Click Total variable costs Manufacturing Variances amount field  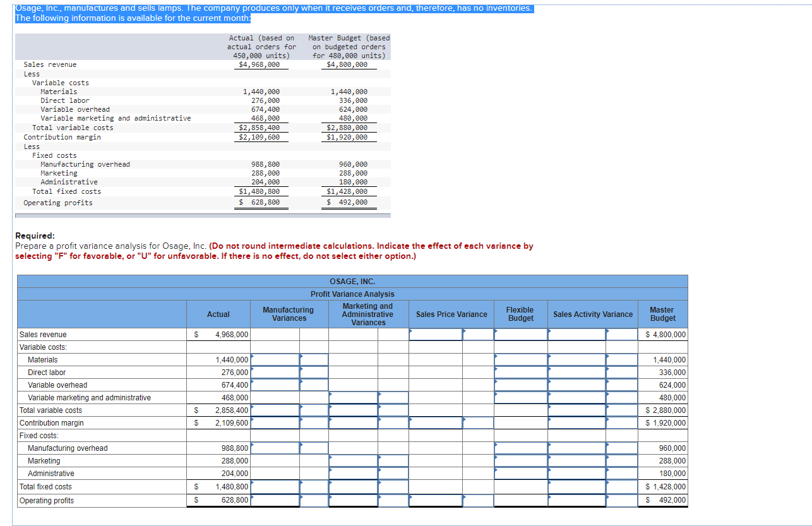(275, 410)
